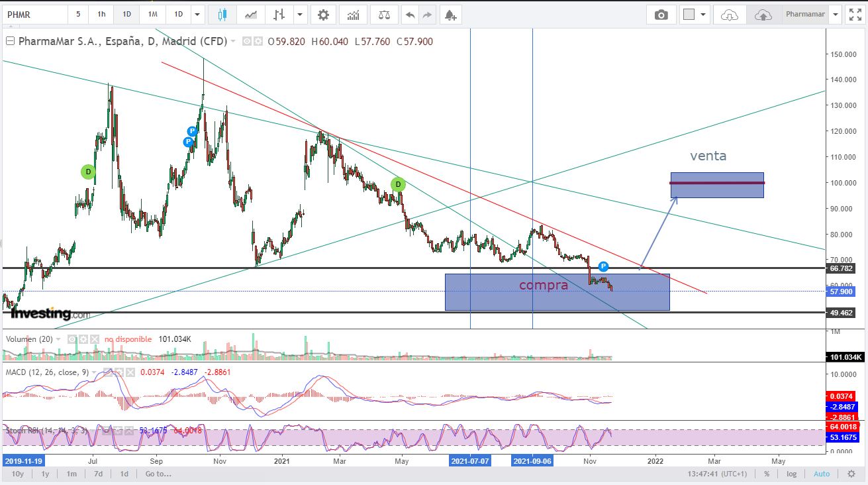The width and height of the screenshot is (868, 485).
Task: Set the date range to 1d
Action: point(124,474)
